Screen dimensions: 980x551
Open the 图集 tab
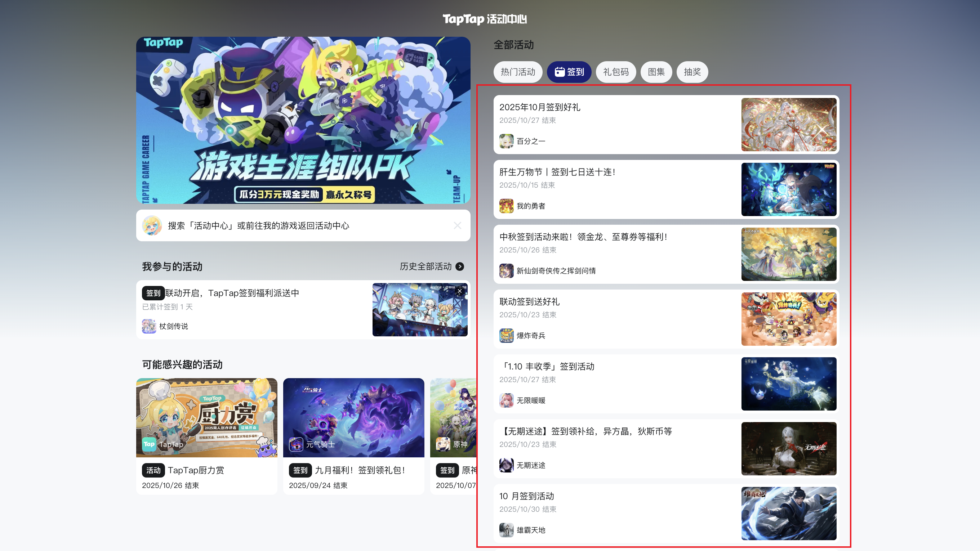pos(656,72)
